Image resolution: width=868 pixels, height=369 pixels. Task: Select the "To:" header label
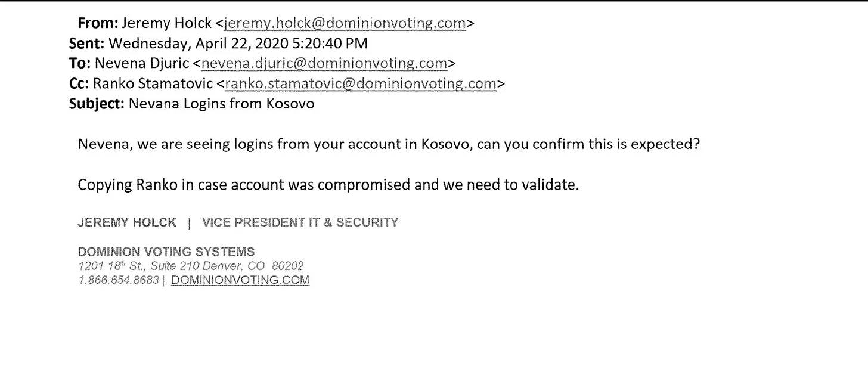(80, 63)
